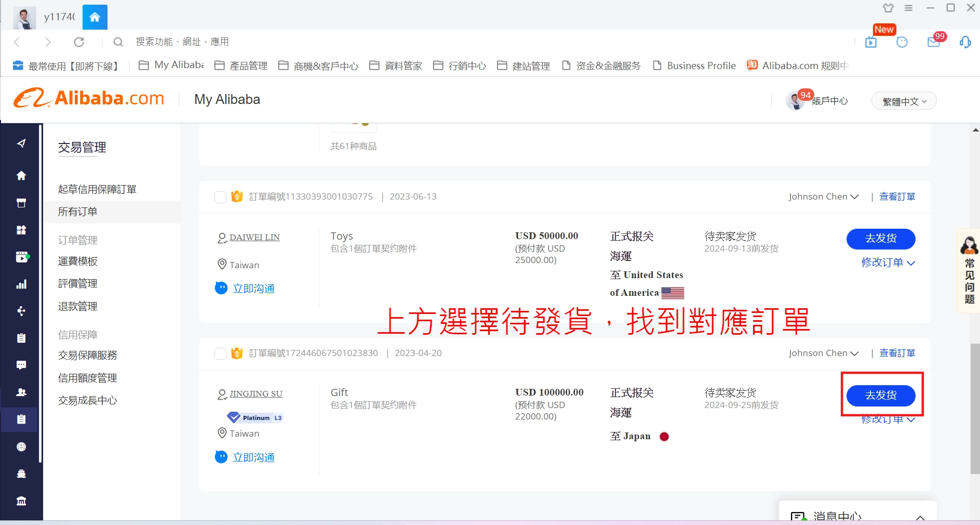Open the 產品管理 bookmark folder
980x525 pixels.
pos(241,65)
